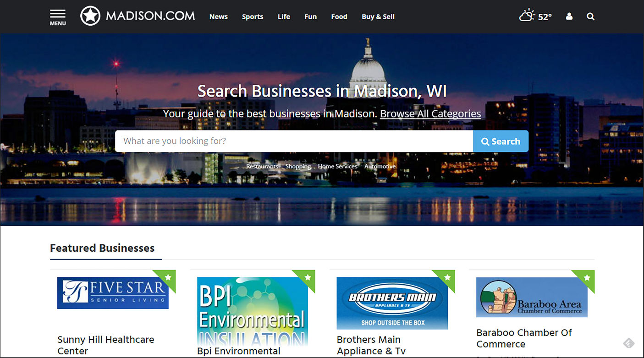Open the Brothers Main Appliance logo image

click(x=392, y=303)
